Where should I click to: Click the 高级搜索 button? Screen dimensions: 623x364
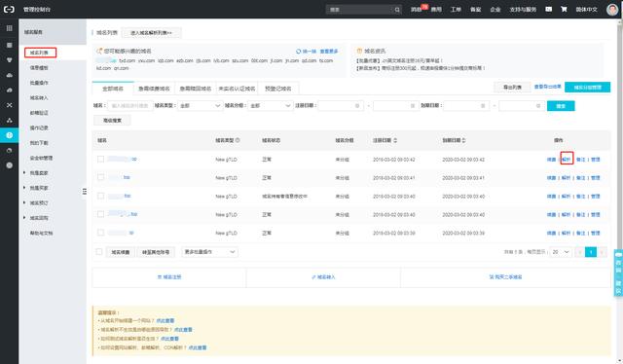[112, 120]
